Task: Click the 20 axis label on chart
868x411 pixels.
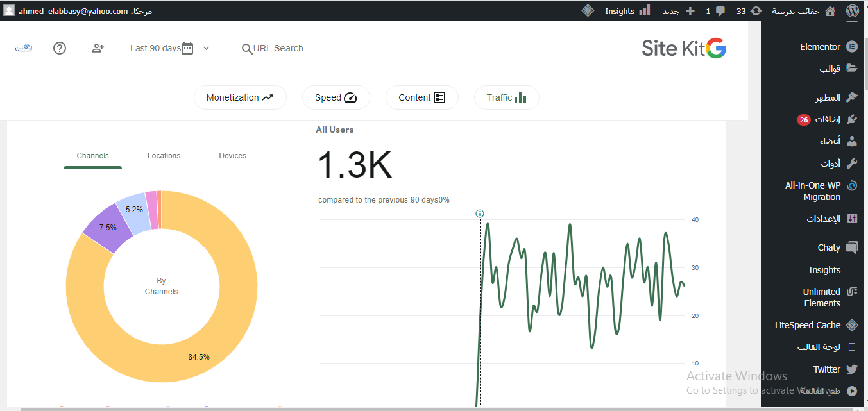Action: coord(695,315)
